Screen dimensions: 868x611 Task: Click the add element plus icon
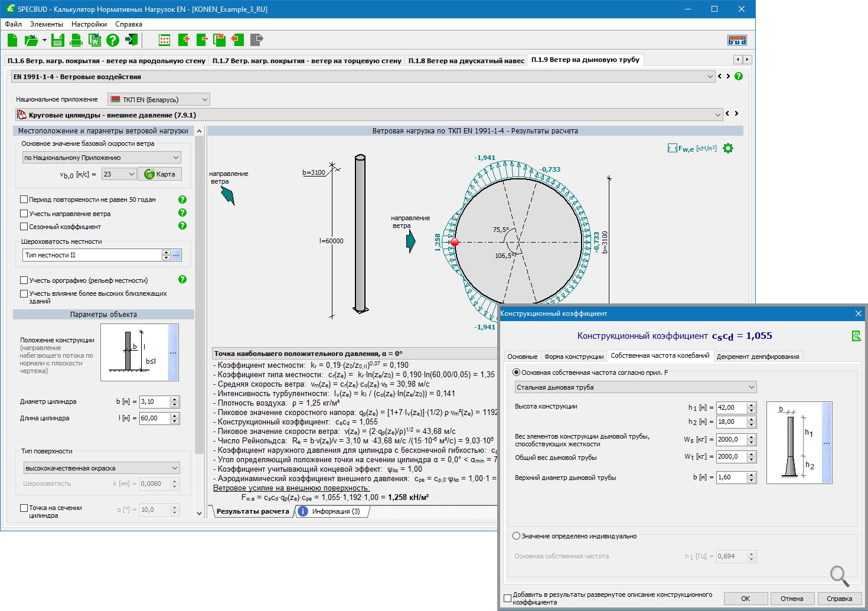183,40
